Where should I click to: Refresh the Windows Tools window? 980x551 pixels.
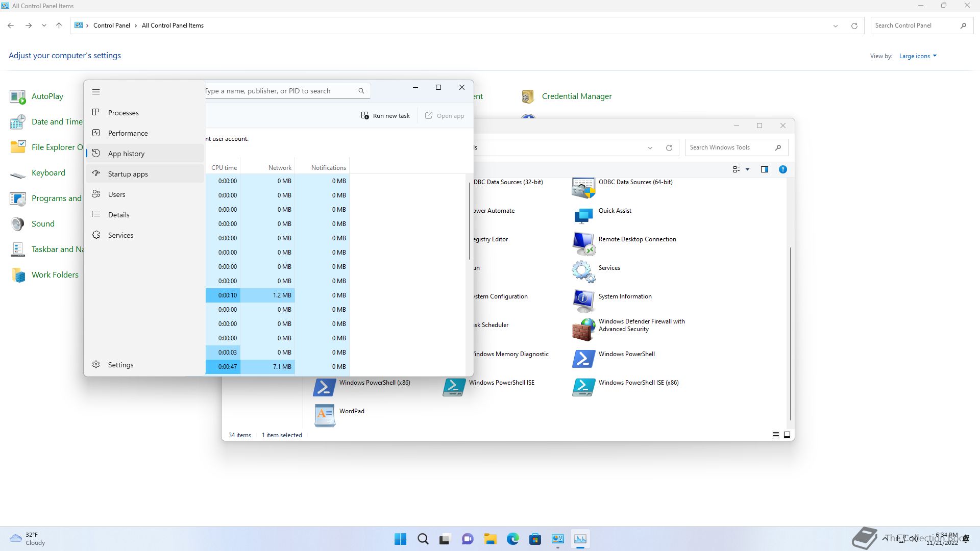tap(669, 148)
